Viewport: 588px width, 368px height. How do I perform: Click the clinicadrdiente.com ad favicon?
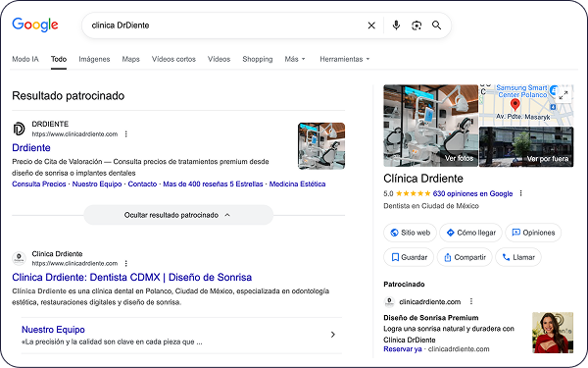click(x=389, y=301)
